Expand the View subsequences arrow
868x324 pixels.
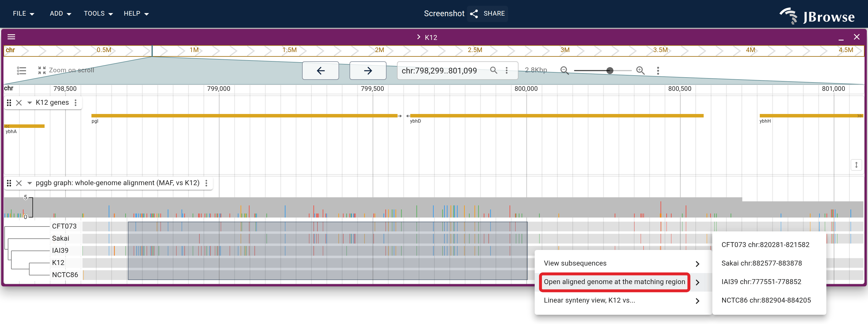[698, 264]
